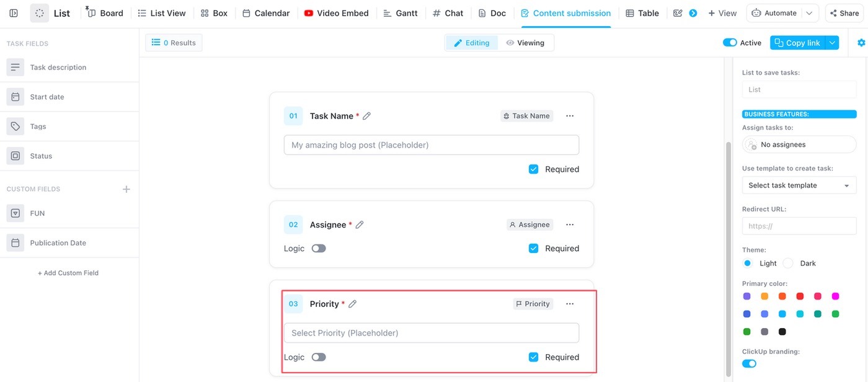Click the Add Custom Field link
Screen dimensions: 868x382
click(68, 272)
